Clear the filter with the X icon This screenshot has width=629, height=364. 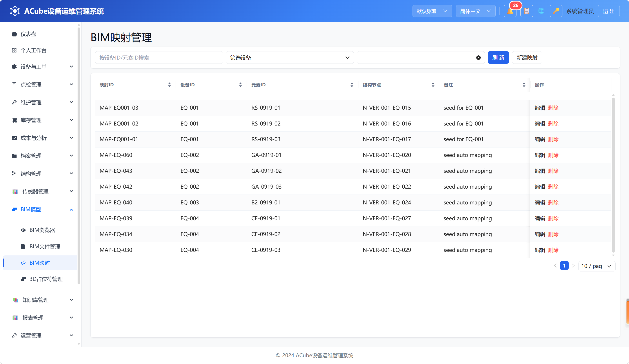click(478, 58)
